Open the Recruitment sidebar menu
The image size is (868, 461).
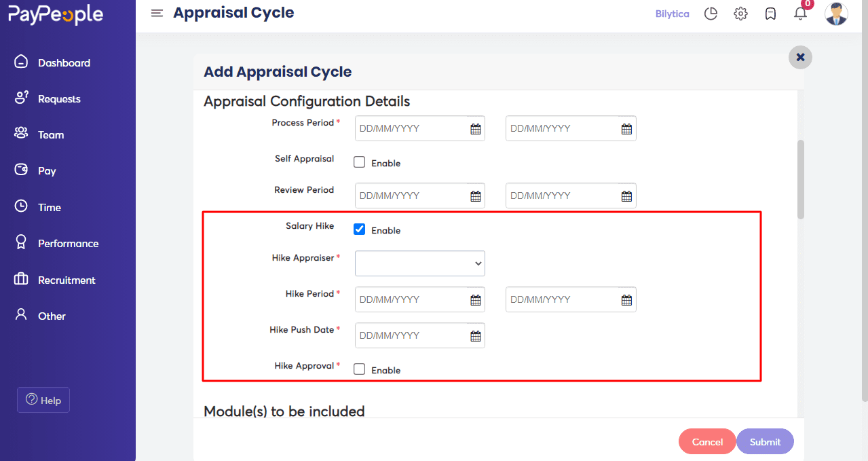67,280
